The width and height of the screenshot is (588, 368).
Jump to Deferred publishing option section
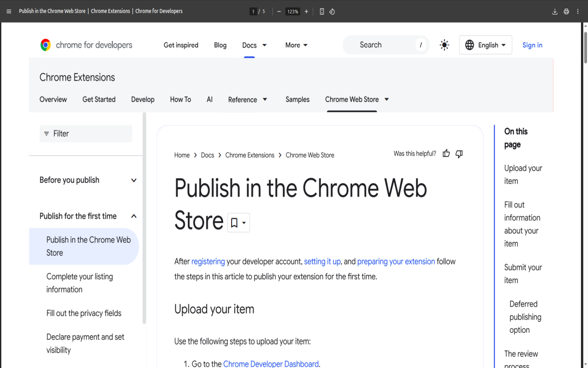click(x=526, y=317)
